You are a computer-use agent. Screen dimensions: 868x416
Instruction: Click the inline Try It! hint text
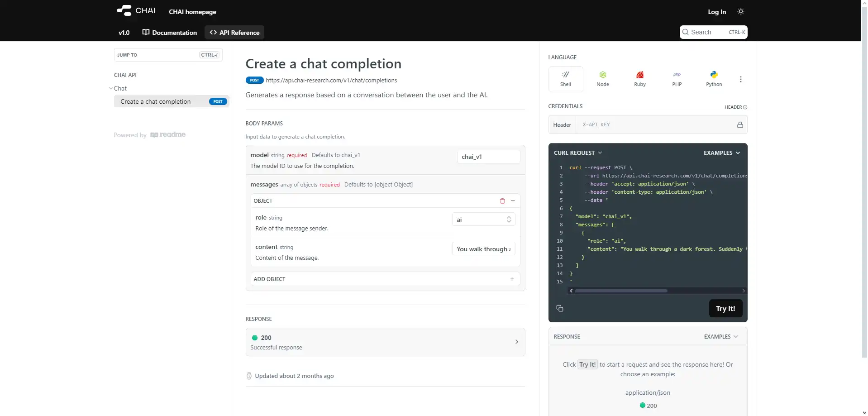(x=587, y=364)
